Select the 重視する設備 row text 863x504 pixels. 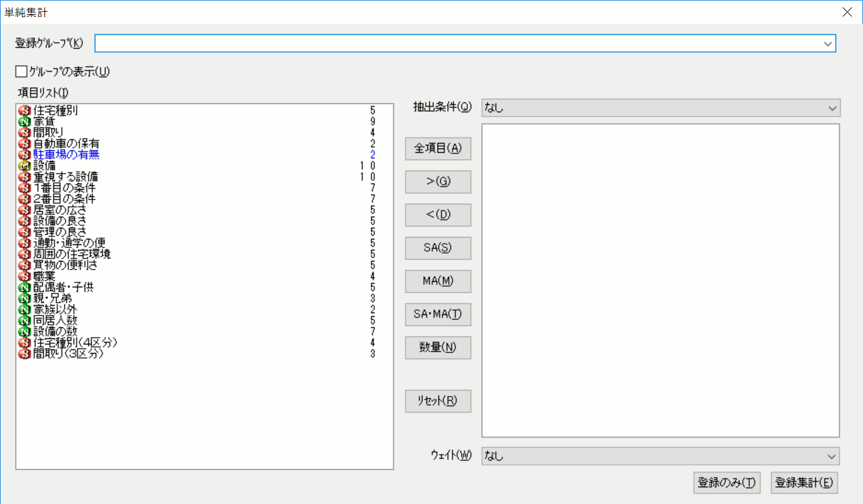(65, 177)
